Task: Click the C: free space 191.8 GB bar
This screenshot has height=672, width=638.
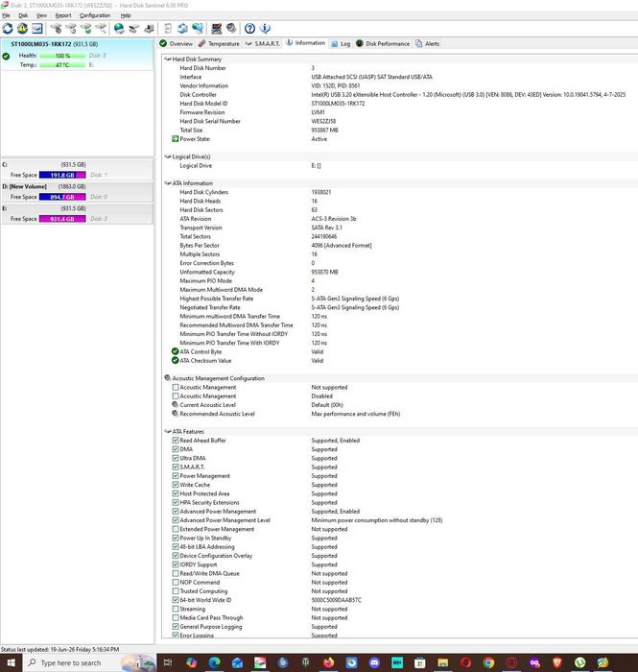Action: (x=62, y=175)
